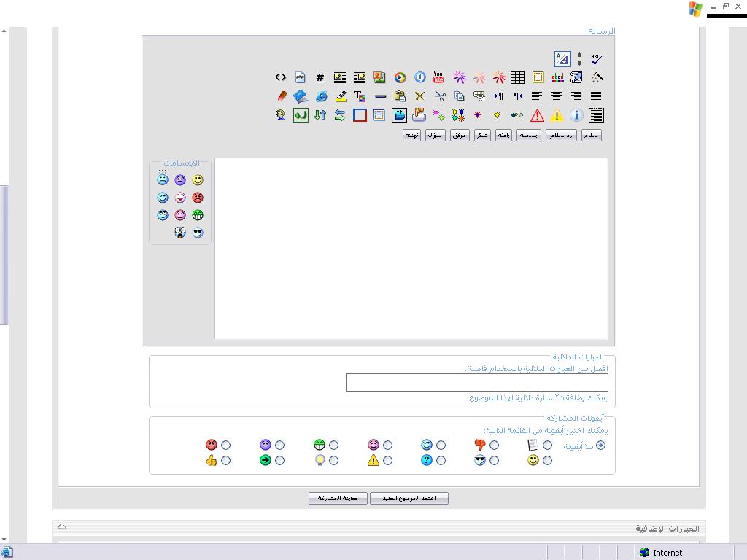This screenshot has height=560, width=747.
Task: Click the 'اعتمد الموضوع الجديد' submit button
Action: pos(409,499)
